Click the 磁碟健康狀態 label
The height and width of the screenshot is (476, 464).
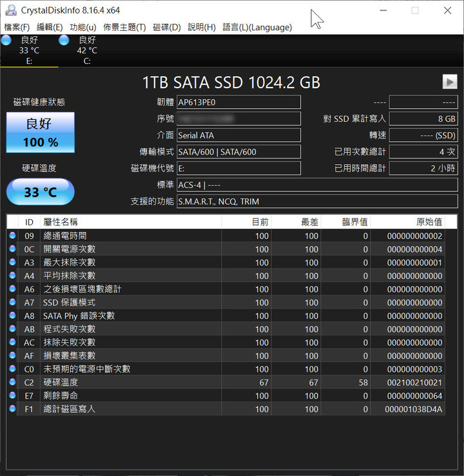tap(39, 102)
